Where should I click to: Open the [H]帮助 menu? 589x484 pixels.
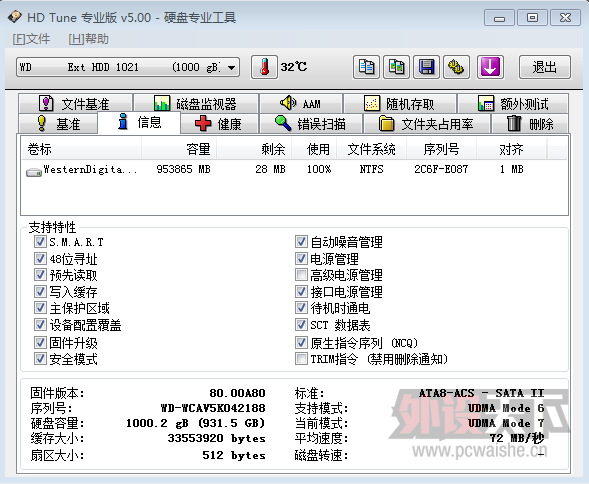tap(88, 39)
